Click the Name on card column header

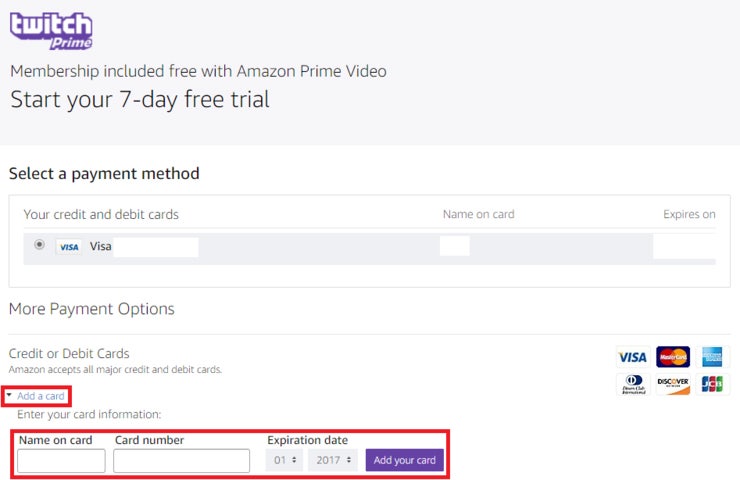[x=479, y=214]
